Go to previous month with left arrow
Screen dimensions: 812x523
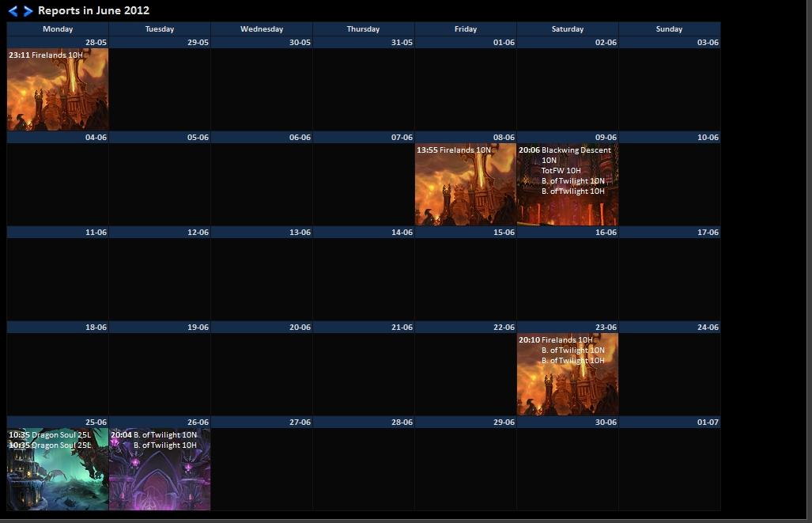click(x=13, y=11)
